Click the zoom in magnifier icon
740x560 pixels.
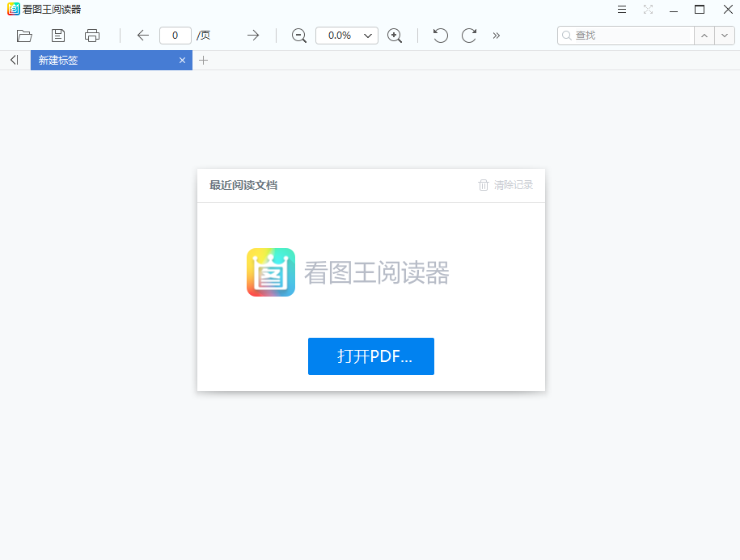(x=395, y=36)
